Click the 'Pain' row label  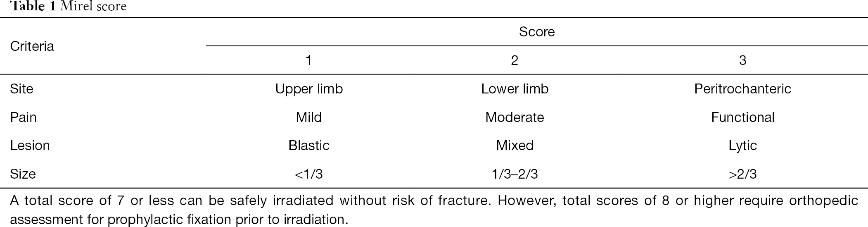pyautogui.click(x=23, y=117)
